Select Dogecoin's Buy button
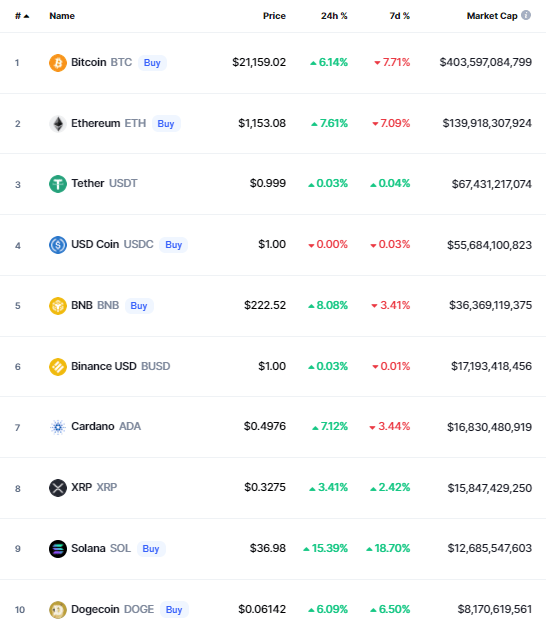 coord(174,609)
